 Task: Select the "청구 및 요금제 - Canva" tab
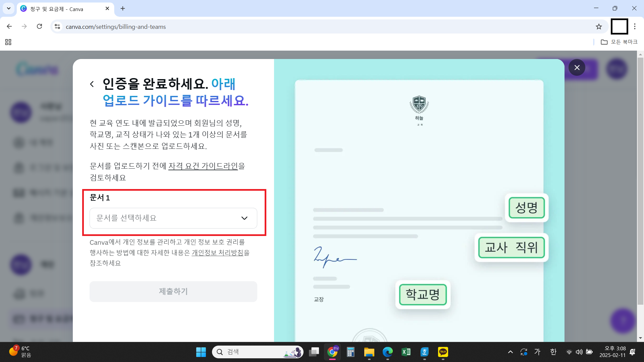tap(60, 9)
